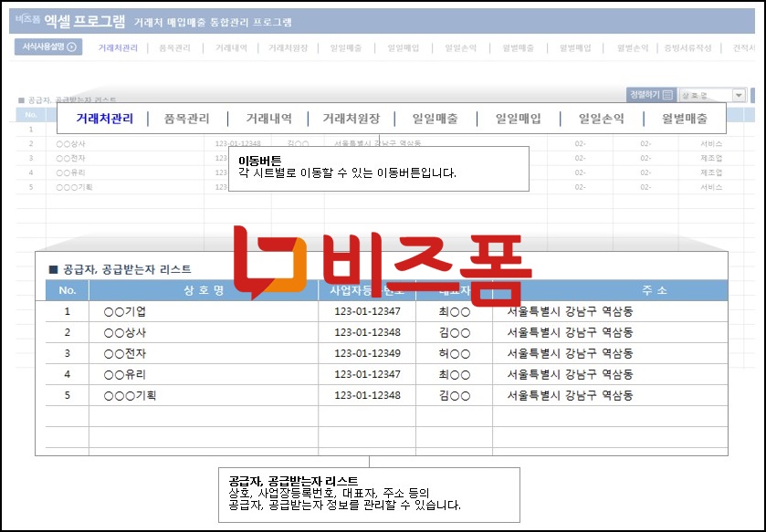This screenshot has height=532, width=766.
Task: Click the 주 소 column header in enlarged table
Action: 655,290
